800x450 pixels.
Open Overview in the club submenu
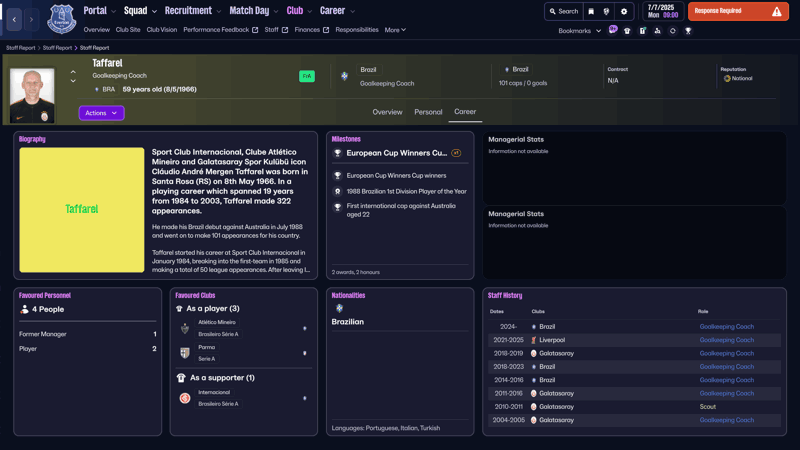tap(96, 30)
